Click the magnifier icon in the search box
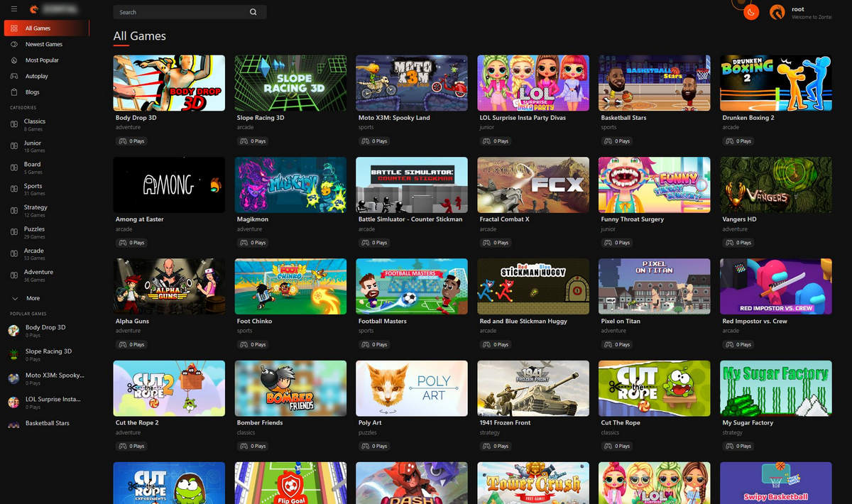The height and width of the screenshot is (504, 852). (253, 12)
